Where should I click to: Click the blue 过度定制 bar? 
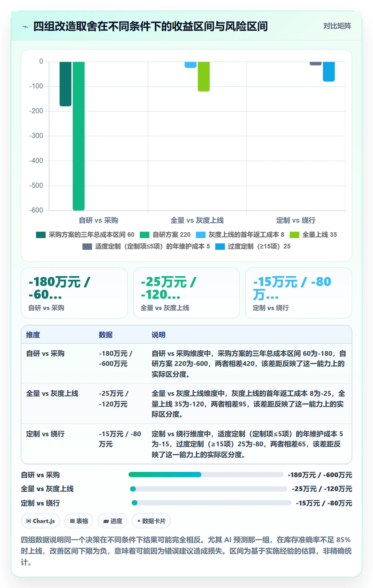click(329, 71)
